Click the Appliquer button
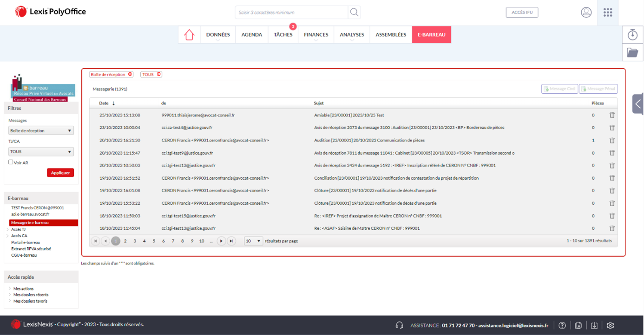This screenshot has width=644, height=335. coord(60,173)
